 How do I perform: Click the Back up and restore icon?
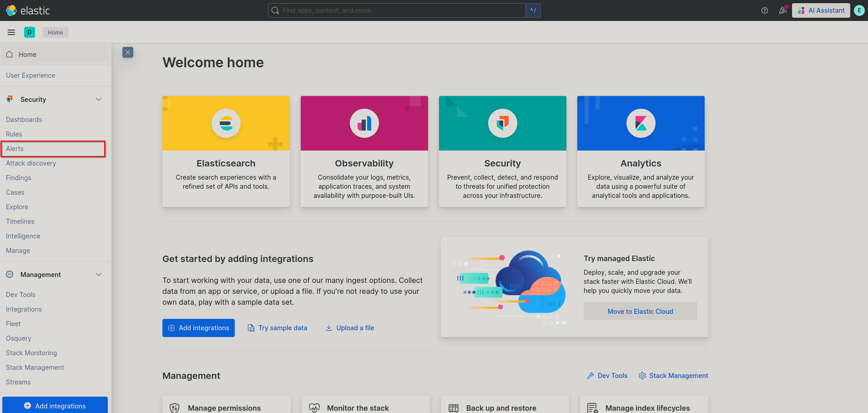coord(454,408)
